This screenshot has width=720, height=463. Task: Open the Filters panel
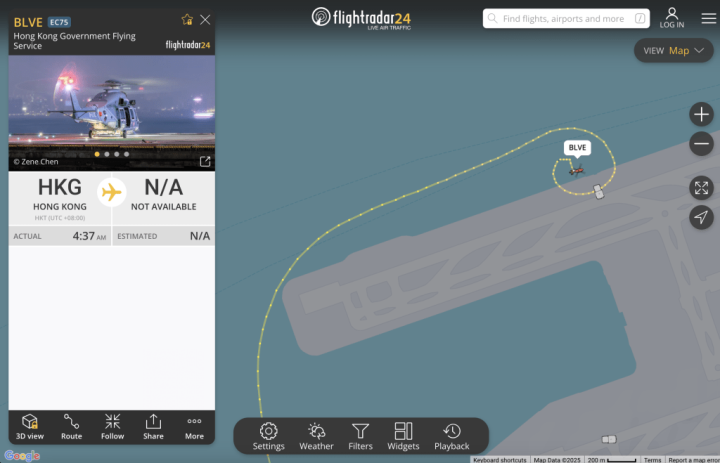(x=360, y=436)
